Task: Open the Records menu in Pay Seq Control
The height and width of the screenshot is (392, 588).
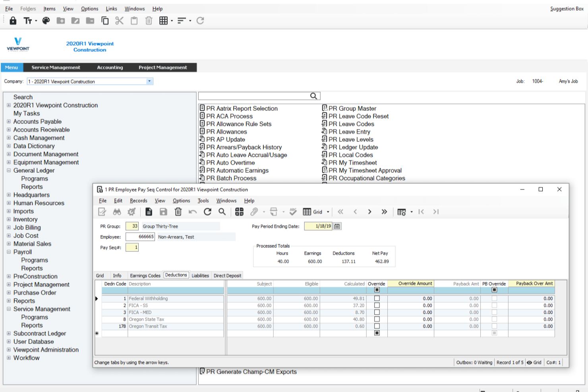Action: (139, 201)
